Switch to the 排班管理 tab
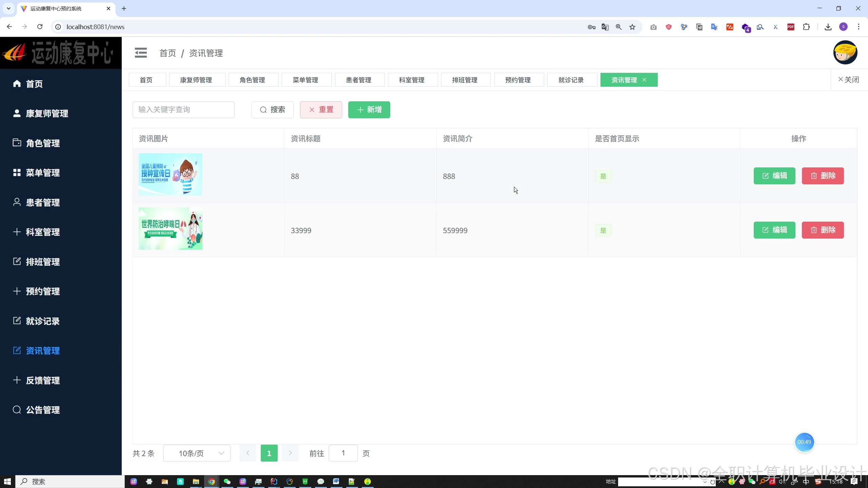The height and width of the screenshot is (488, 868). pos(465,80)
